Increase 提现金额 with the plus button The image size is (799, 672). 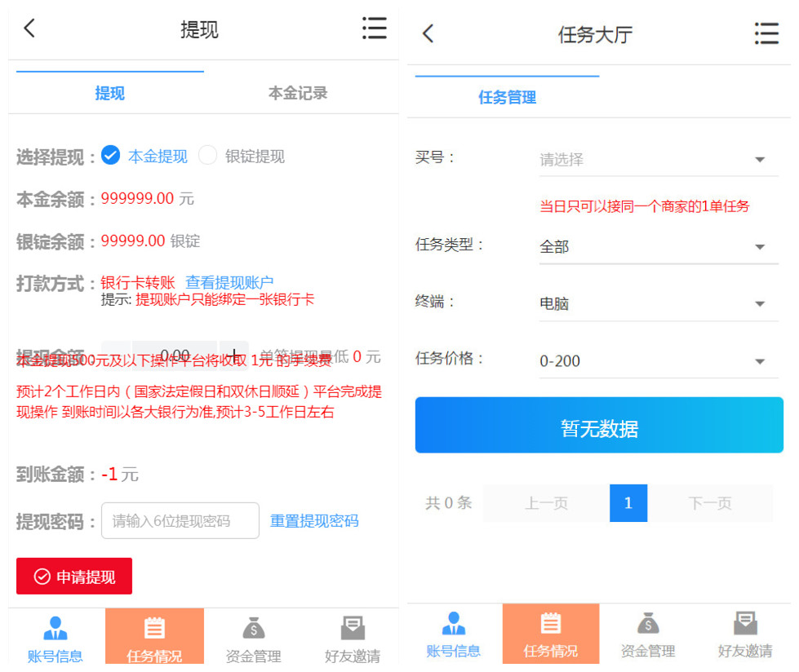(x=233, y=356)
